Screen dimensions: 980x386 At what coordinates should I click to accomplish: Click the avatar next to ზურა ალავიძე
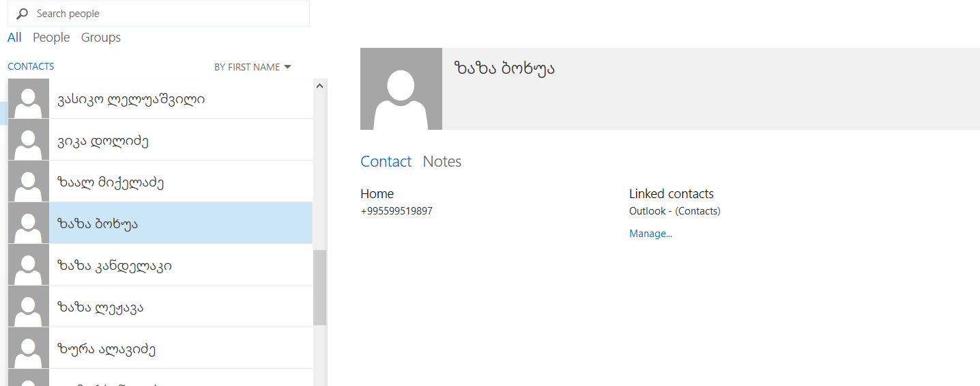29,348
